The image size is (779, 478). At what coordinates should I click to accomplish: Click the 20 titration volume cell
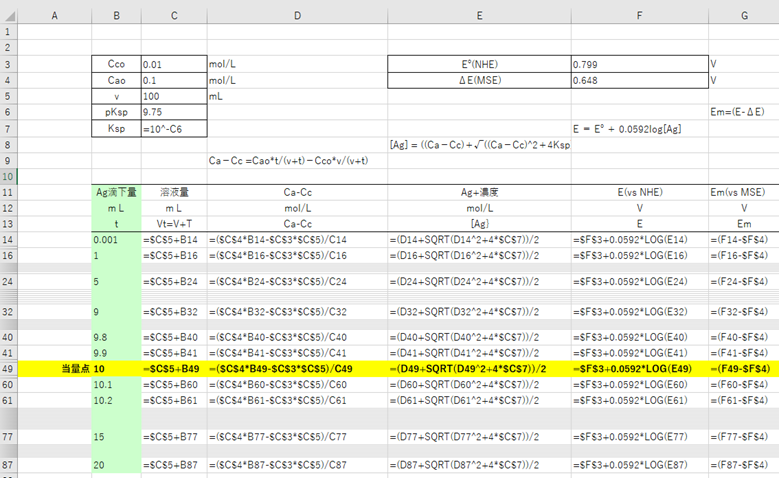116,465
